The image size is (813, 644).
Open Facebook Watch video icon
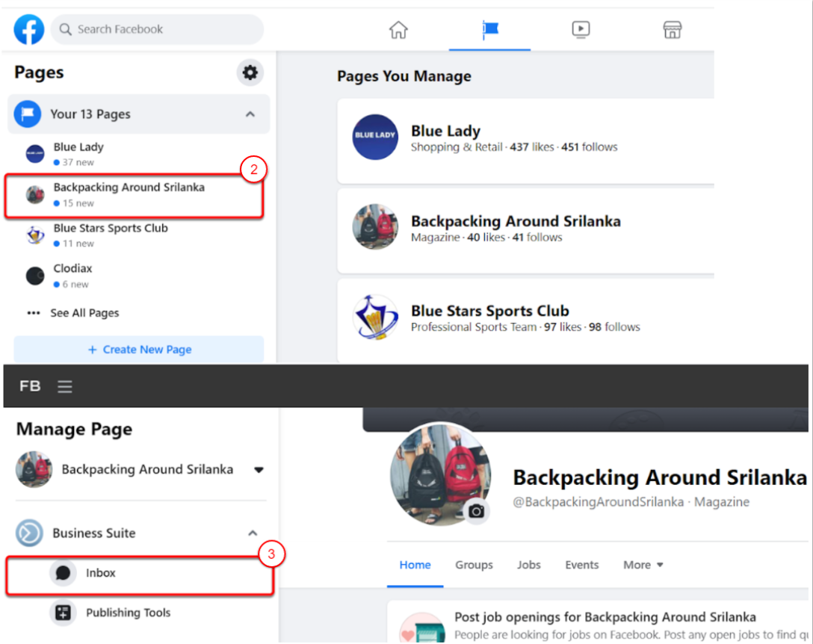click(x=581, y=29)
